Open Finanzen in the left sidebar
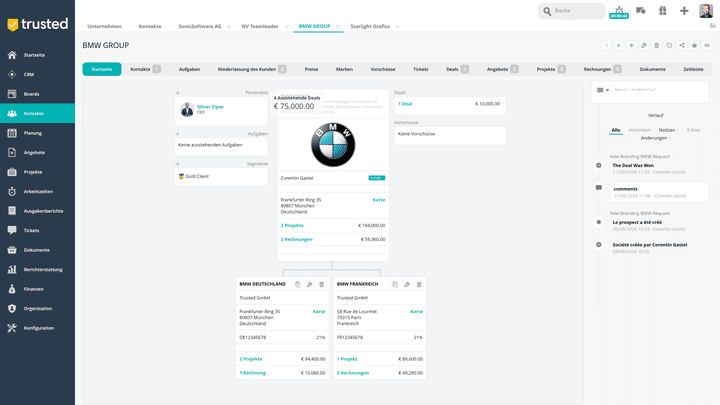This screenshot has width=720, height=405. pos(34,288)
